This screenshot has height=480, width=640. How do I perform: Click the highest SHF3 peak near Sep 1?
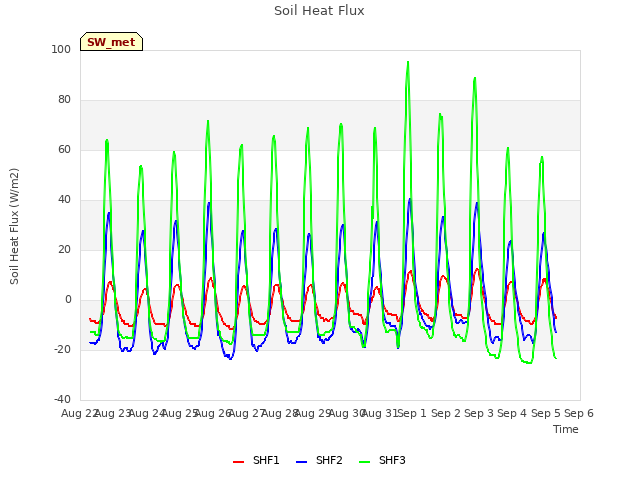pyautogui.click(x=408, y=62)
